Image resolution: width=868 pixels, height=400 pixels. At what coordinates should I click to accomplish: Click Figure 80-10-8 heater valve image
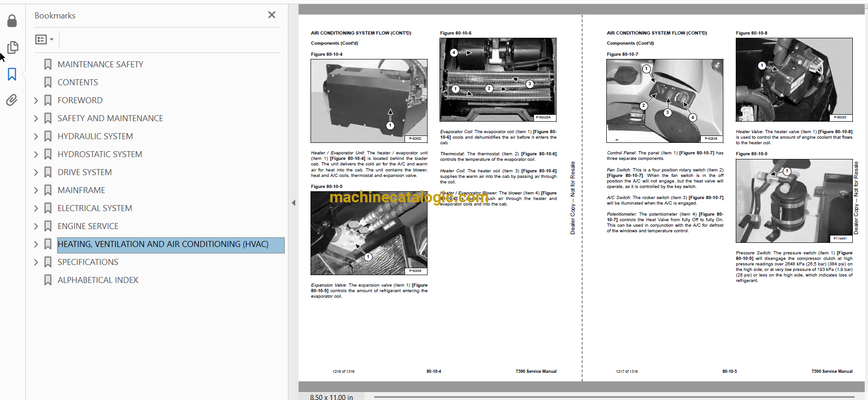pos(794,79)
